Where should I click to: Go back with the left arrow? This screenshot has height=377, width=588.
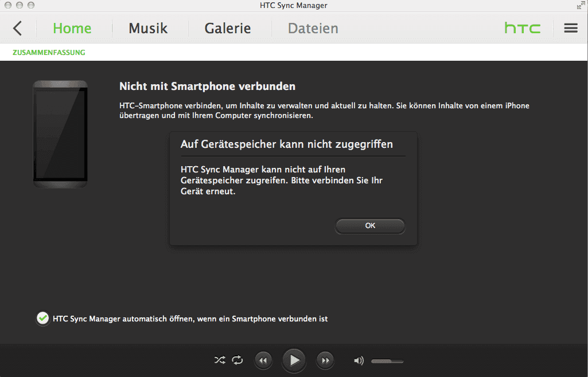click(17, 29)
